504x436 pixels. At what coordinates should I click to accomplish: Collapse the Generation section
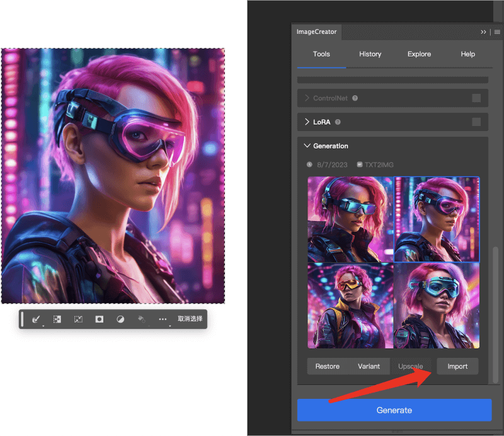click(307, 146)
